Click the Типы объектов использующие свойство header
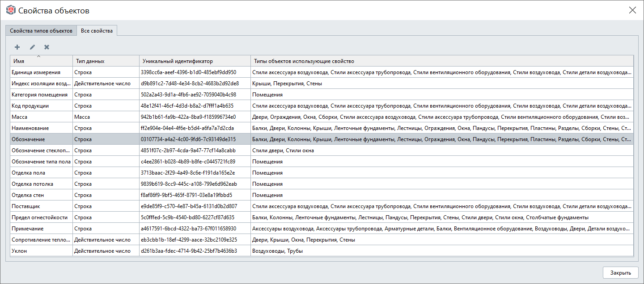The width and height of the screenshot is (644, 284). tap(442, 61)
